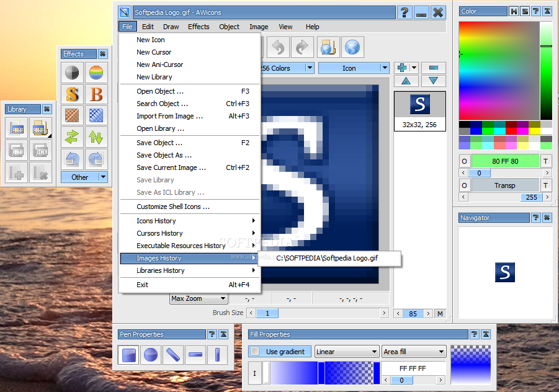The image size is (559, 392).
Task: Click the S button in Color panel
Action: coord(525,11)
